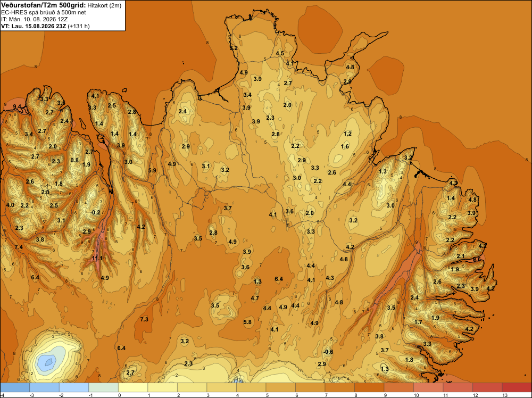Select the 7.4 temperature label

[x=19, y=247]
